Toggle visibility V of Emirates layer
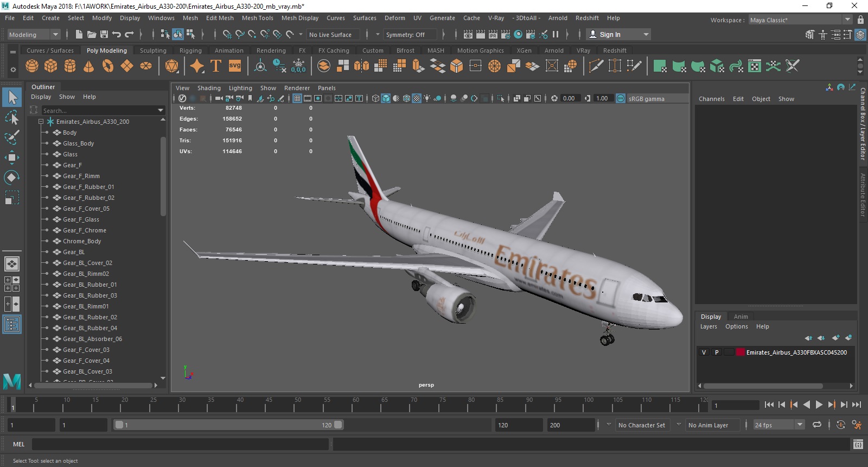This screenshot has height=467, width=868. pyautogui.click(x=704, y=352)
